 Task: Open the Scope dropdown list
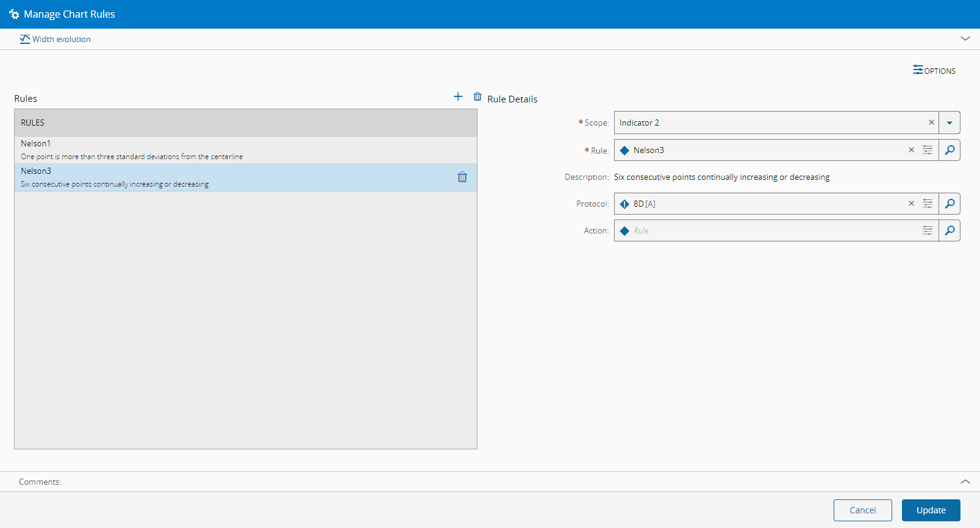tap(950, 123)
